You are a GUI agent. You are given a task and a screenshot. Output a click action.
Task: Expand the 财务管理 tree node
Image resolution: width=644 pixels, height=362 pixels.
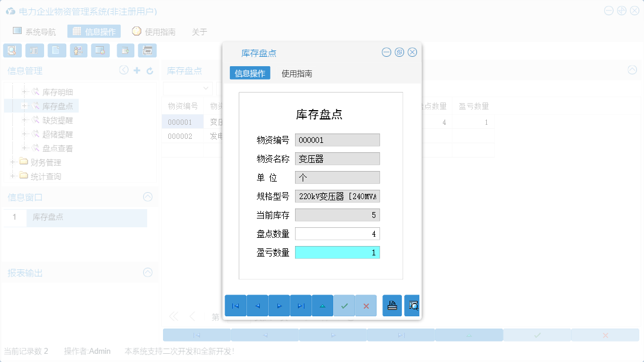pos(13,162)
